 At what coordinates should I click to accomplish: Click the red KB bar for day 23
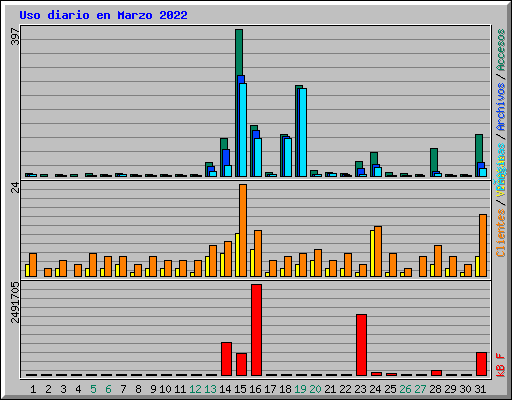tap(361, 345)
